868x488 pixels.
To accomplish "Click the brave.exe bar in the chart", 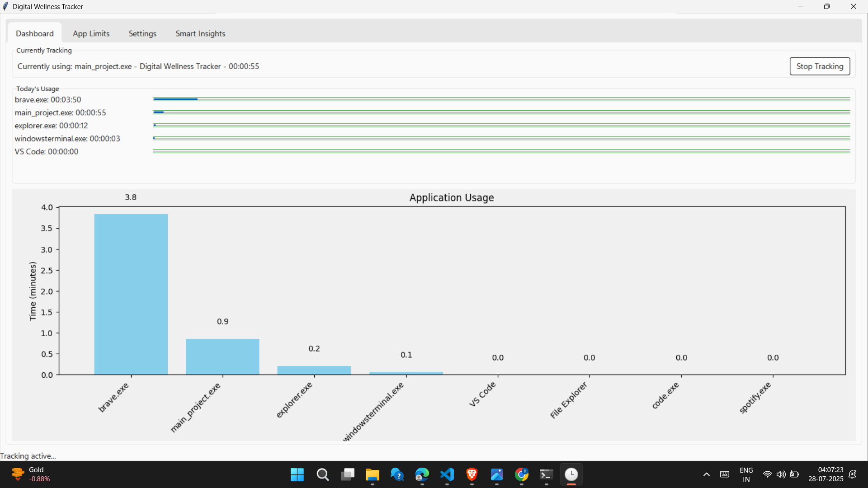I will click(x=131, y=294).
